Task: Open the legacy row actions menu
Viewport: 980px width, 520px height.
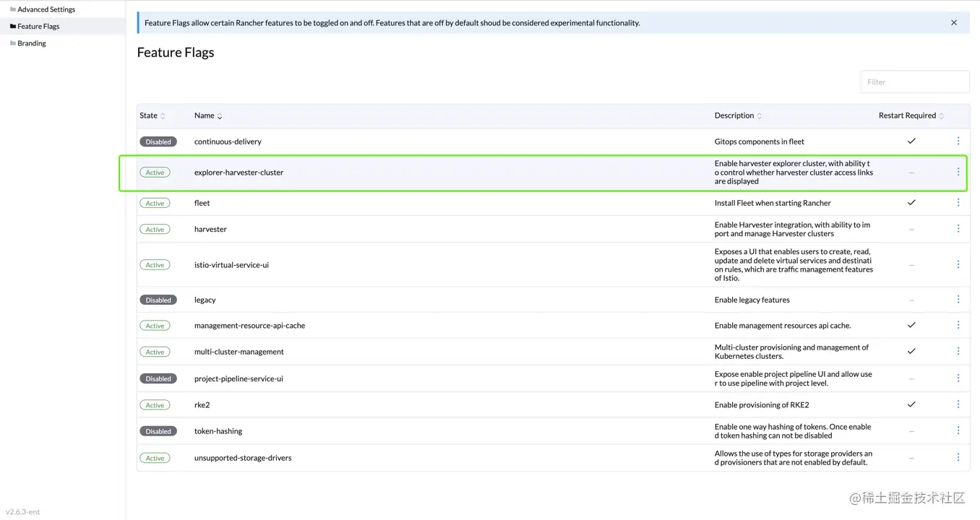Action: 958,300
